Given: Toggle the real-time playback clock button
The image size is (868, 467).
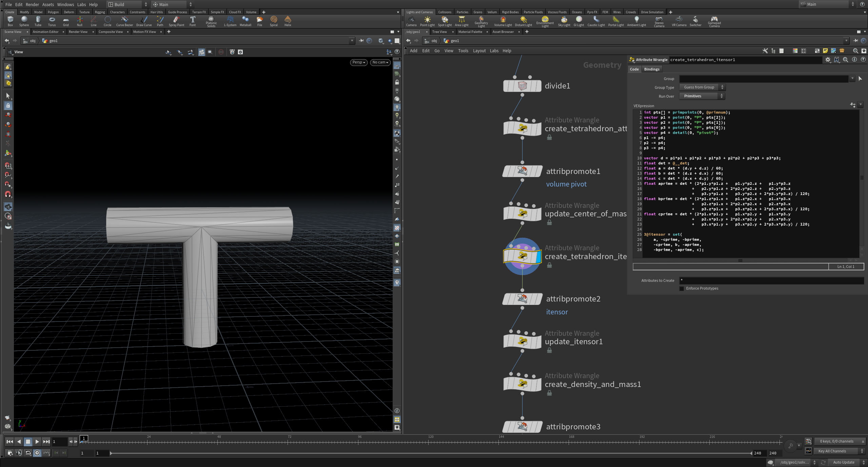Looking at the screenshot, I should click(x=37, y=453).
